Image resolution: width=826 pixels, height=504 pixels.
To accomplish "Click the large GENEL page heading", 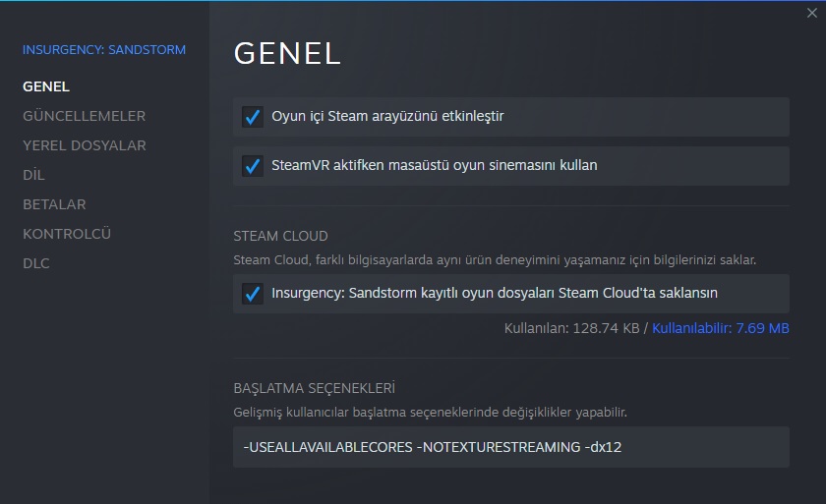I will (x=287, y=54).
